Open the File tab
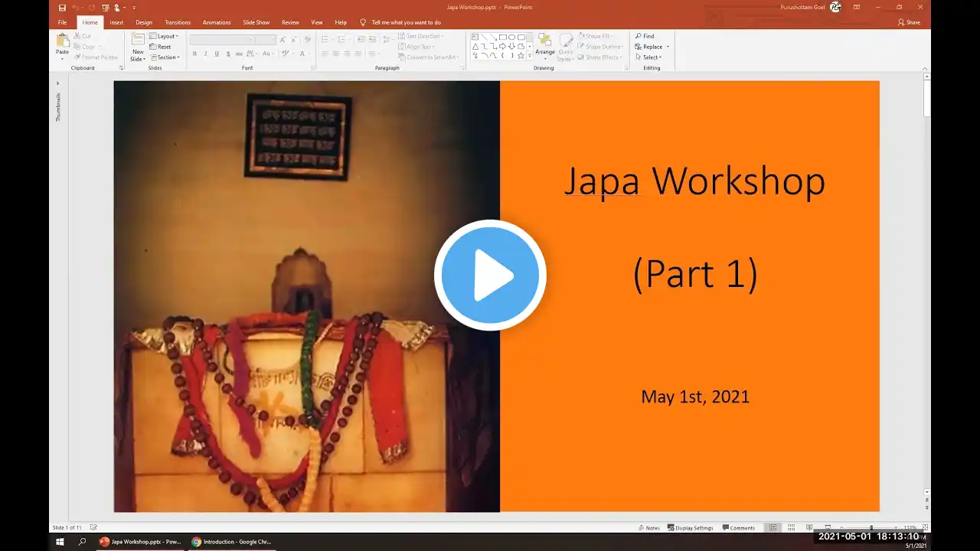This screenshot has height=551, width=980. pos(63,22)
